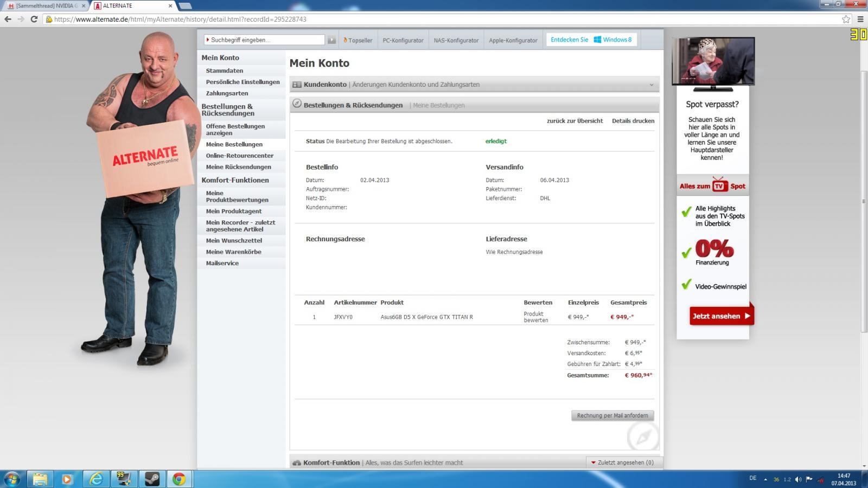The width and height of the screenshot is (868, 488).
Task: Open Zahlungsarten in the sidebar
Action: 227,93
